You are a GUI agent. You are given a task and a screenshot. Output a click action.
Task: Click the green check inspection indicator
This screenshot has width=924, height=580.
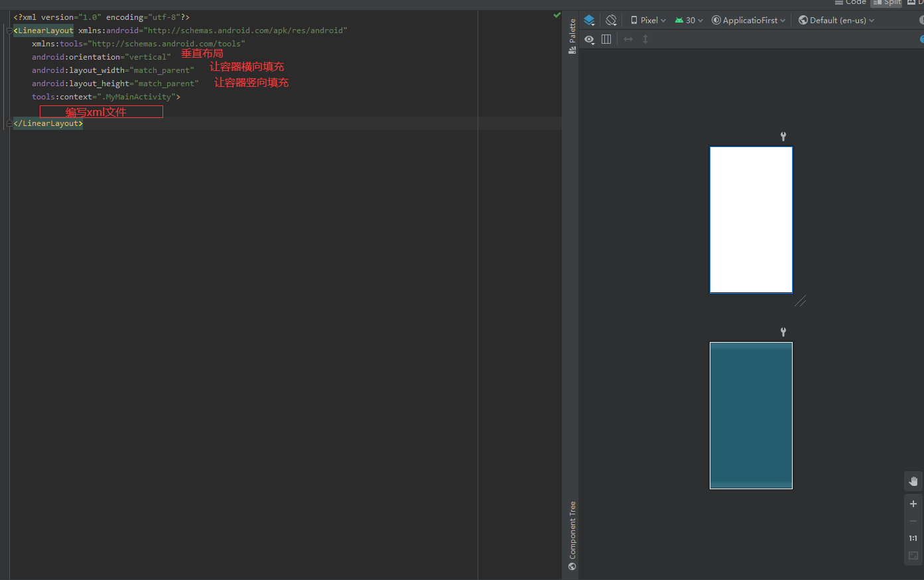tap(557, 15)
